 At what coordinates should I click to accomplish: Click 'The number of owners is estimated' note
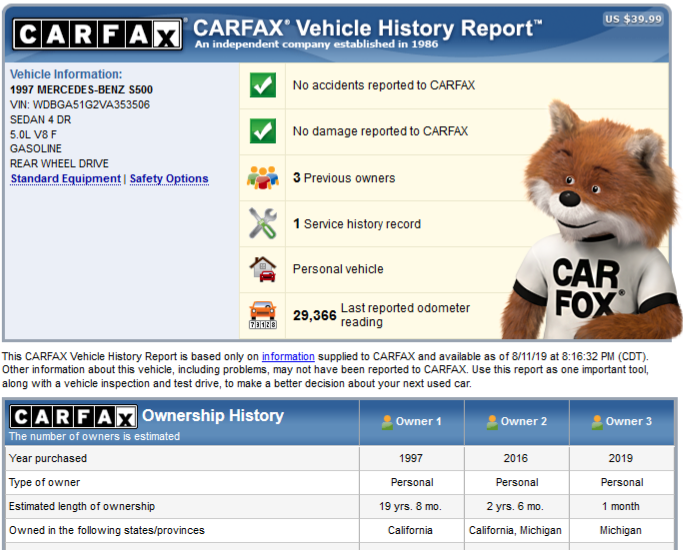pos(94,436)
